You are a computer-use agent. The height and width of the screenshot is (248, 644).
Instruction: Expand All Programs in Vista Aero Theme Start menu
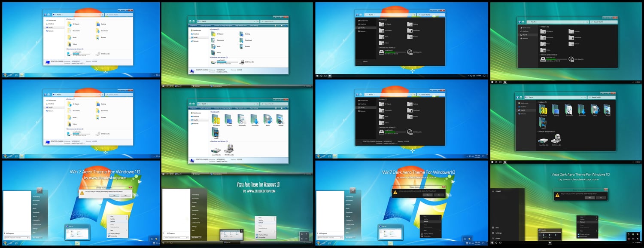[x=170, y=233]
